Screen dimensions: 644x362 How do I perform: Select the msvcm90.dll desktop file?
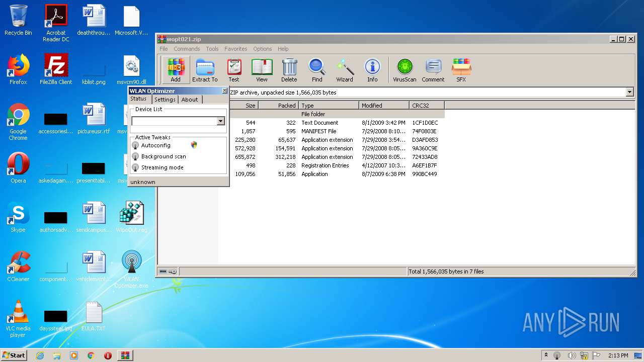pyautogui.click(x=131, y=69)
